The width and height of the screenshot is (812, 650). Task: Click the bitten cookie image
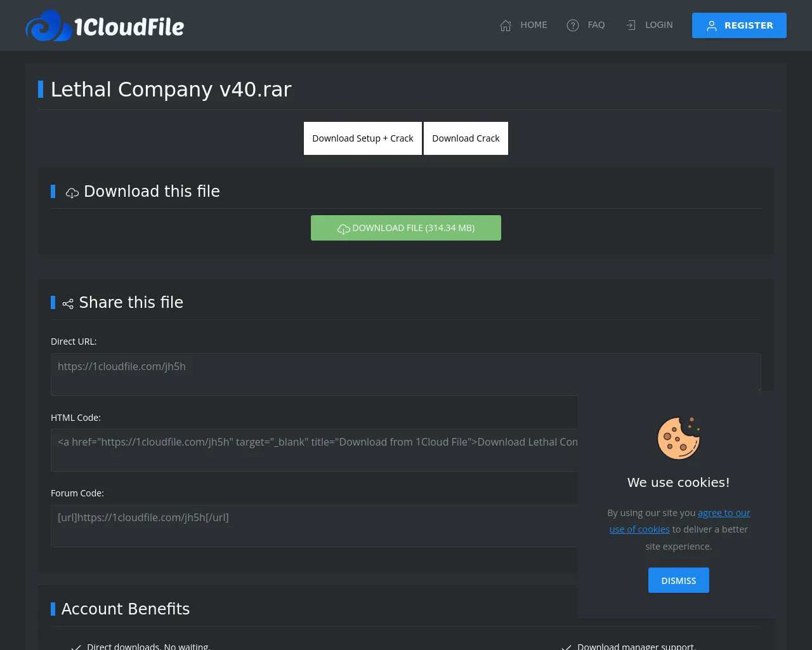[x=678, y=438]
